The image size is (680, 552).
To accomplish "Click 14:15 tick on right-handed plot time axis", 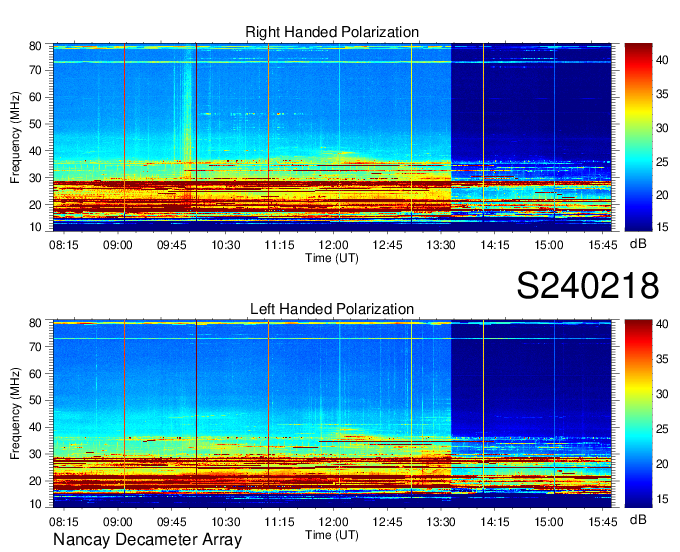I will pos(495,245).
